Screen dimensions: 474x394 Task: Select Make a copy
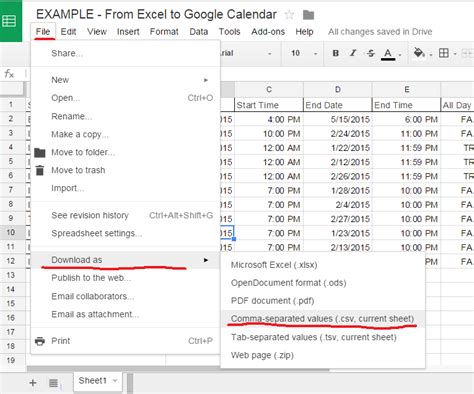pyautogui.click(x=125, y=134)
